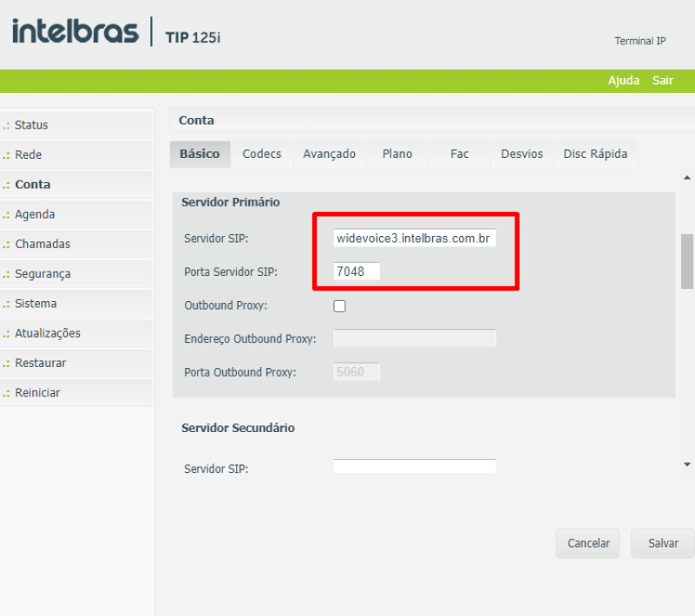Click the secondary Servidor SIP field
695x616 pixels.
(x=415, y=466)
